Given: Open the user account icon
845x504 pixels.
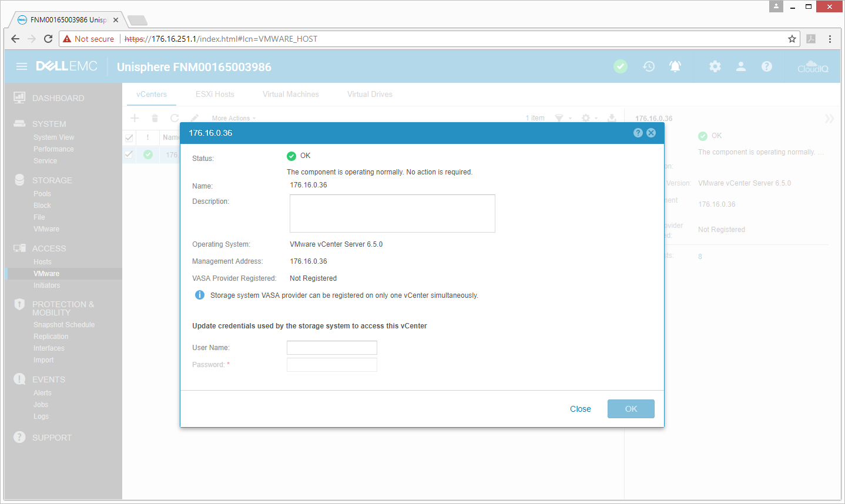Looking at the screenshot, I should tap(741, 66).
